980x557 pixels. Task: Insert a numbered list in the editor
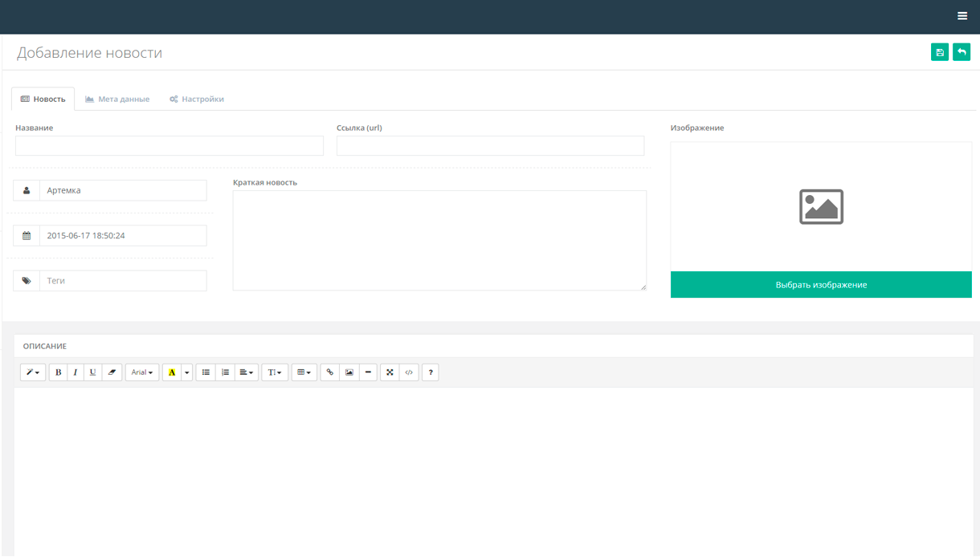(x=225, y=372)
